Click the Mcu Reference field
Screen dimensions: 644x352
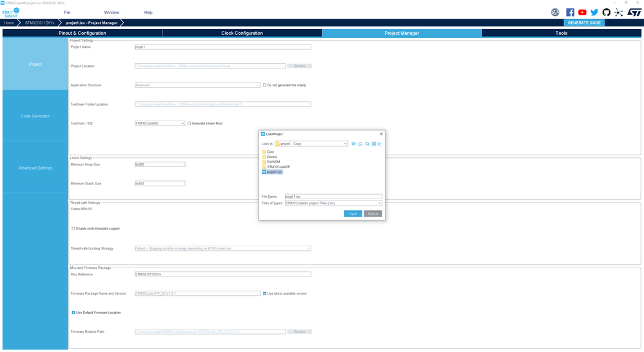(222, 274)
